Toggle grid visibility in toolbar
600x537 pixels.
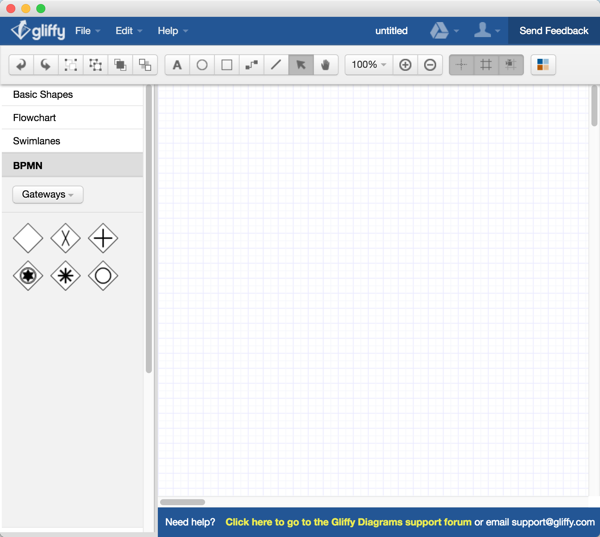click(486, 65)
